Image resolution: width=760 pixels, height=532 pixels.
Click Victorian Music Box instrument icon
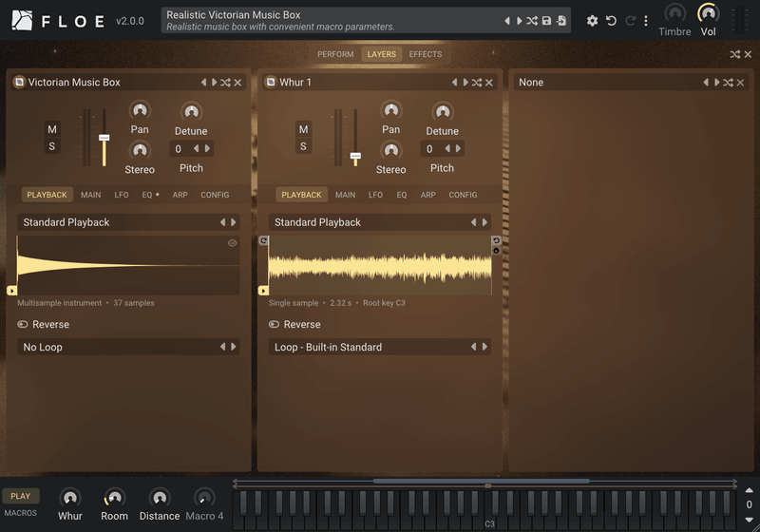pos(19,82)
